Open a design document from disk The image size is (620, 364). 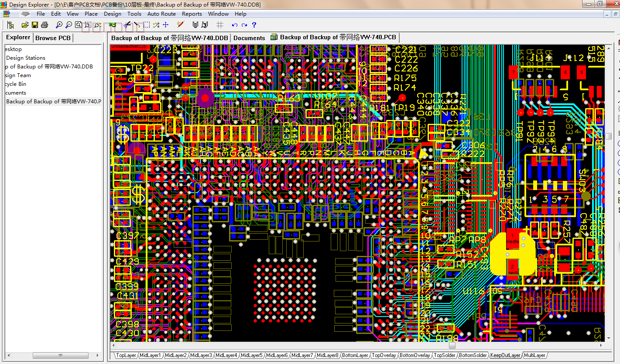coord(25,25)
